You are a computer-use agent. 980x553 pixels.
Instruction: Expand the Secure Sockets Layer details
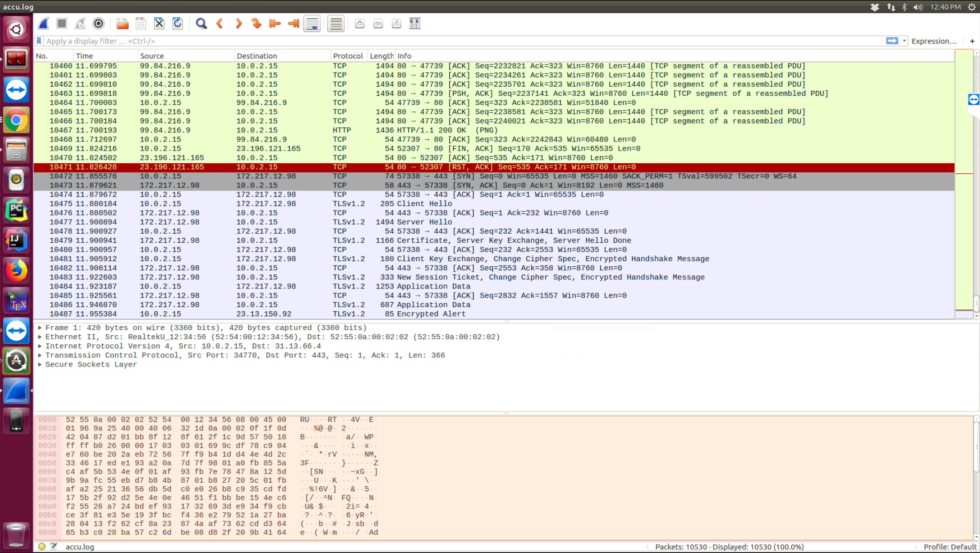[40, 364]
